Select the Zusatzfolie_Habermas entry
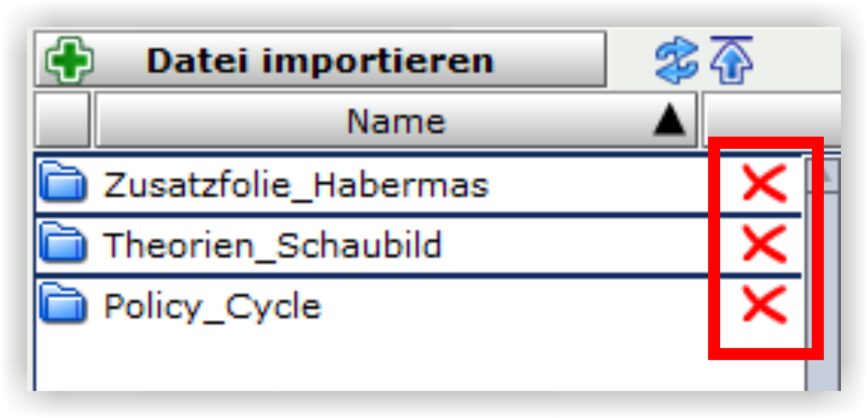The width and height of the screenshot is (868, 418). point(296,185)
